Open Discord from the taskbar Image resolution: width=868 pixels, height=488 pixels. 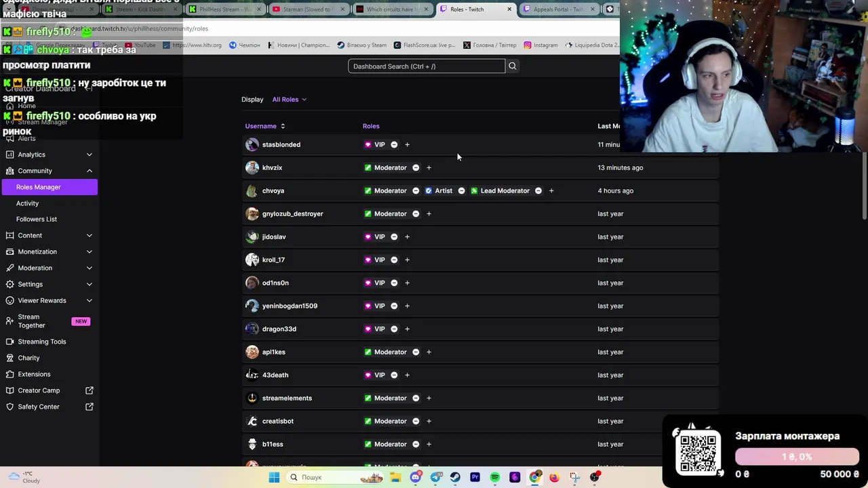tap(416, 477)
